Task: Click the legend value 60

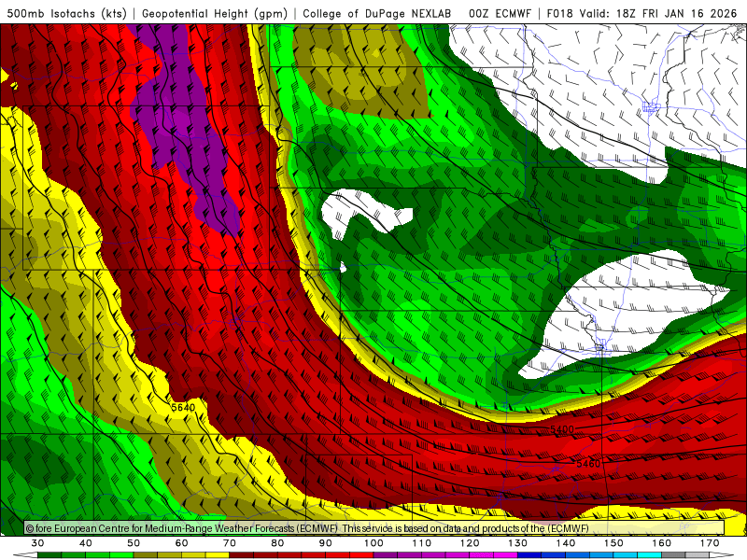Action: pyautogui.click(x=181, y=543)
